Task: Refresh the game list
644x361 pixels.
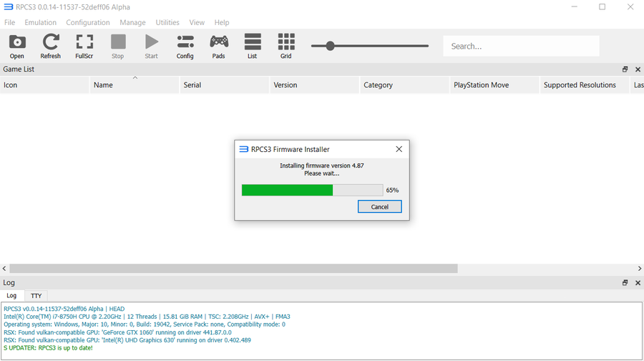Action: pyautogui.click(x=51, y=46)
